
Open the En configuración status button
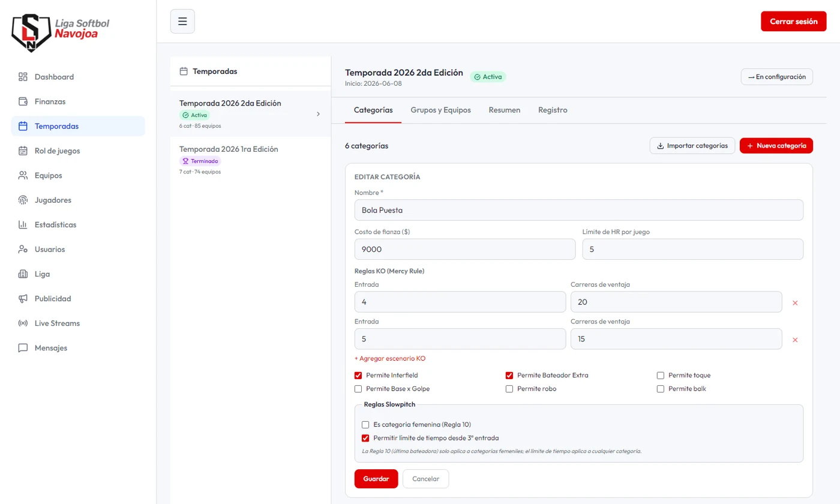pyautogui.click(x=777, y=77)
